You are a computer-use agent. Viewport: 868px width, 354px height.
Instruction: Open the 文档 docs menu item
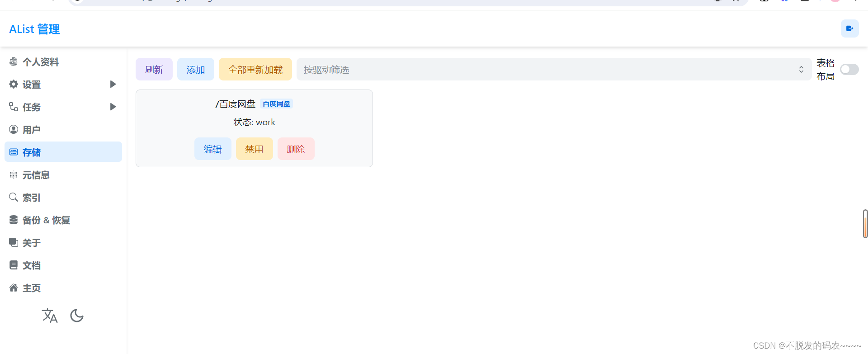click(63, 265)
